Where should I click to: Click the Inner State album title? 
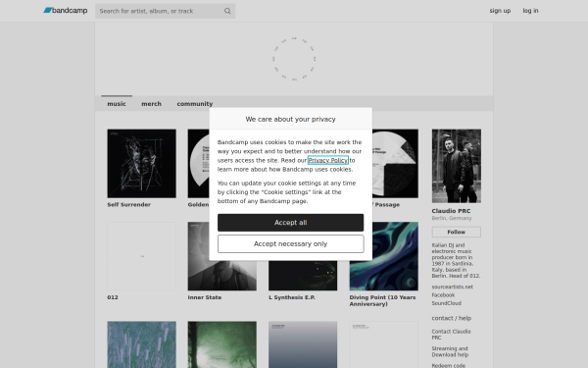point(205,297)
